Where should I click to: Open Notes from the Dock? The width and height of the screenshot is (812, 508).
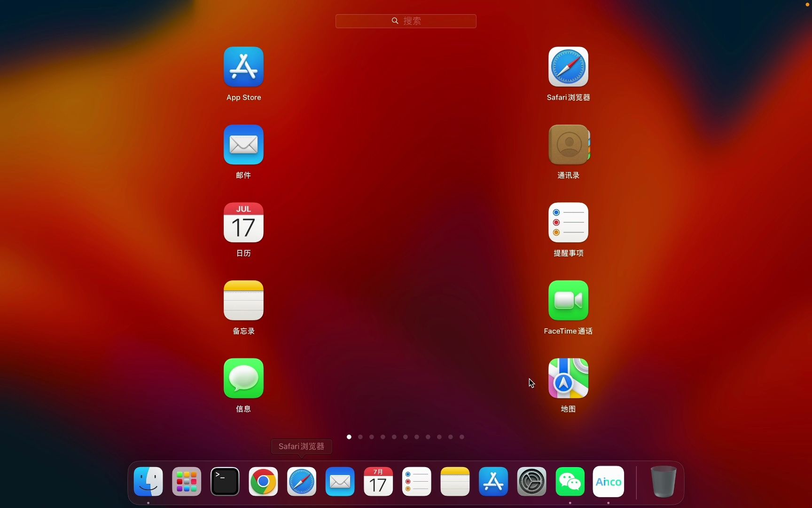pyautogui.click(x=455, y=482)
